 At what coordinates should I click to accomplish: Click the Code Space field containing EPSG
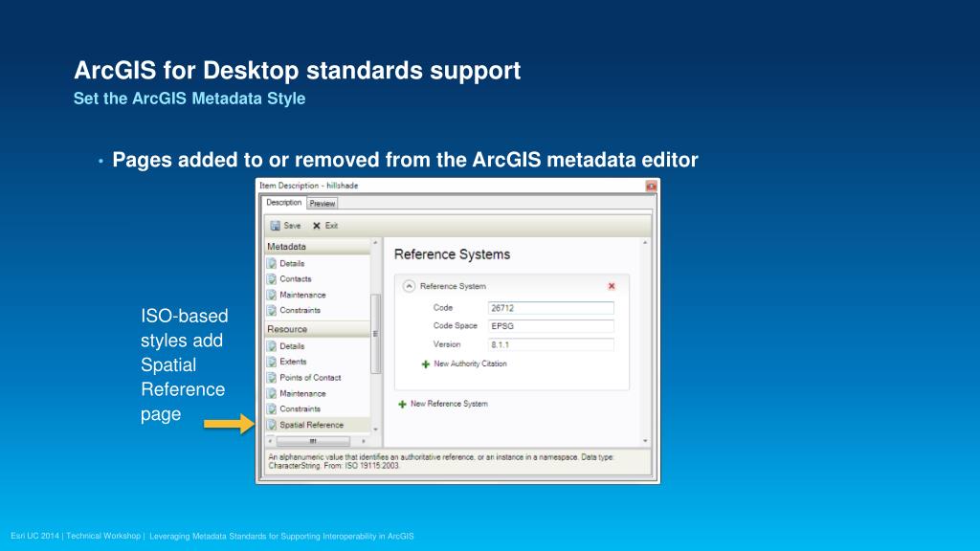point(550,326)
